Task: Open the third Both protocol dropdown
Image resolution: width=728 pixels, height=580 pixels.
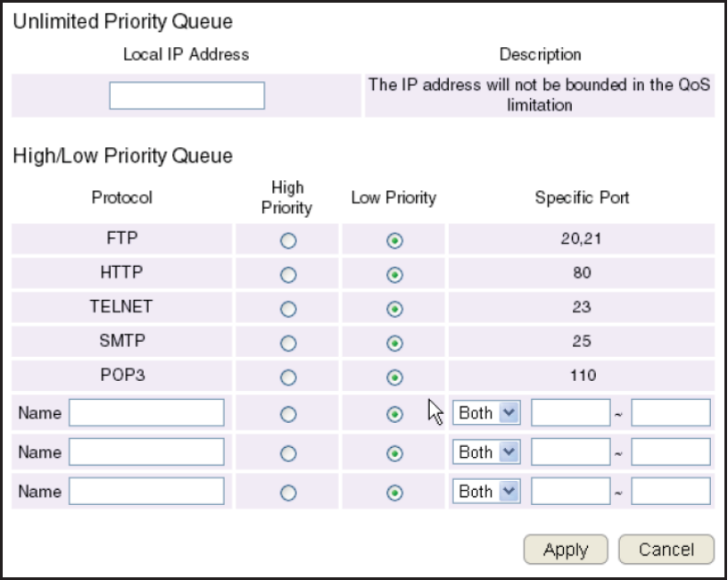Action: click(x=486, y=492)
